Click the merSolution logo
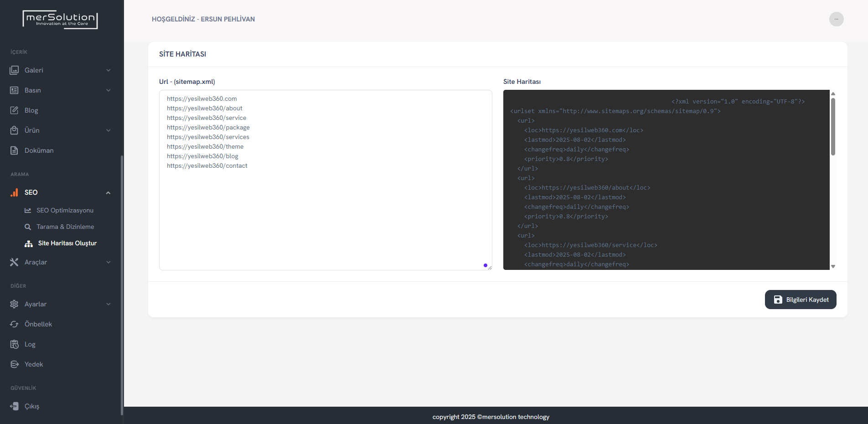The image size is (868, 424). (x=60, y=20)
